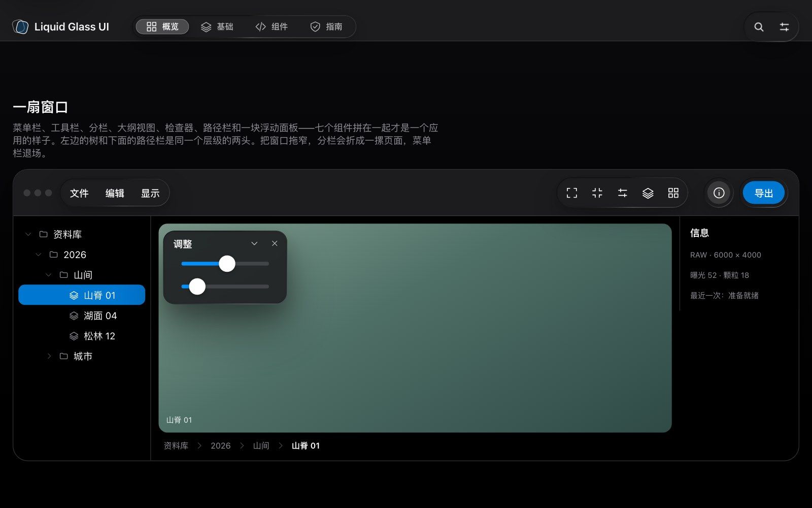Select 湖面 04 in the tree
The width and height of the screenshot is (812, 508).
[82, 315]
